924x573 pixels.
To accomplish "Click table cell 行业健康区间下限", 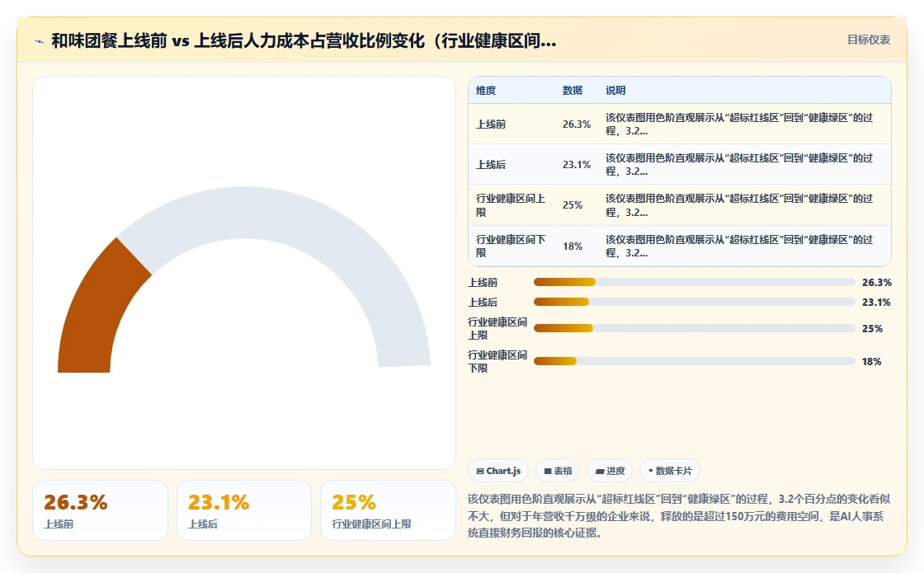I will click(x=511, y=246).
